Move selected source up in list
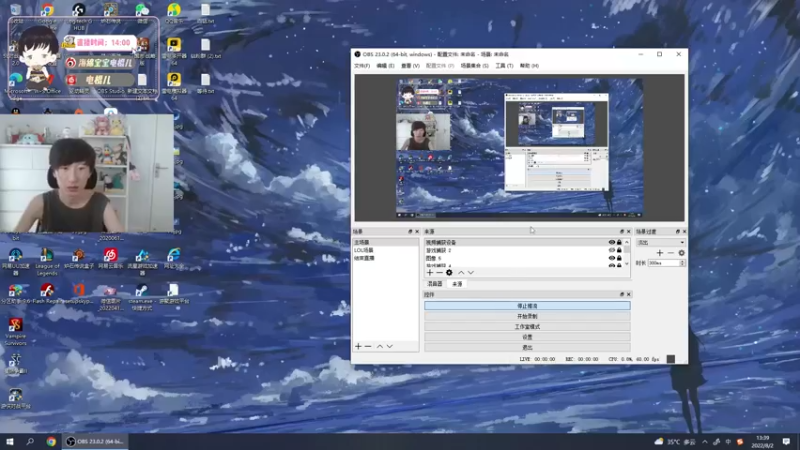Viewport: 800px width, 450px height. click(461, 273)
